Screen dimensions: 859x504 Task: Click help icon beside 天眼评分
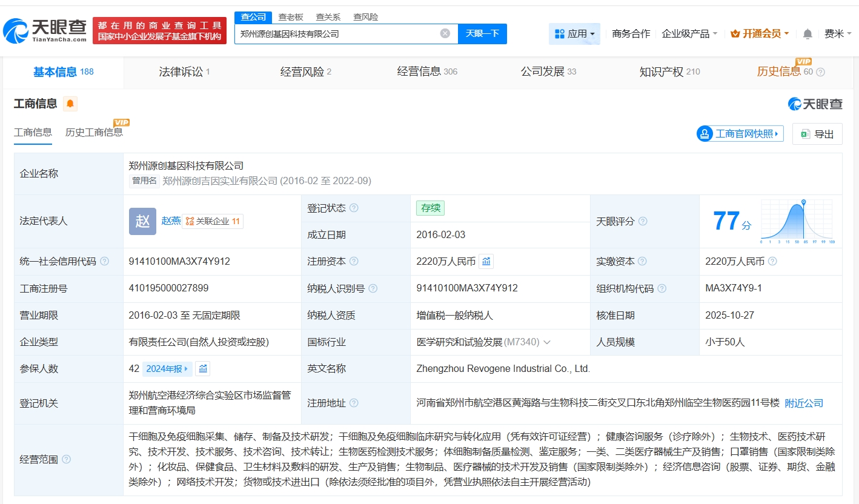(x=643, y=221)
